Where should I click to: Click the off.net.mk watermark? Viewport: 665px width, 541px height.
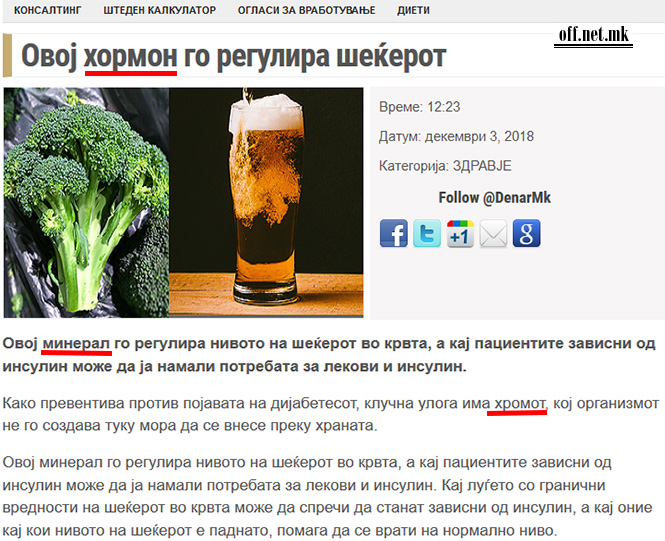pyautogui.click(x=593, y=36)
